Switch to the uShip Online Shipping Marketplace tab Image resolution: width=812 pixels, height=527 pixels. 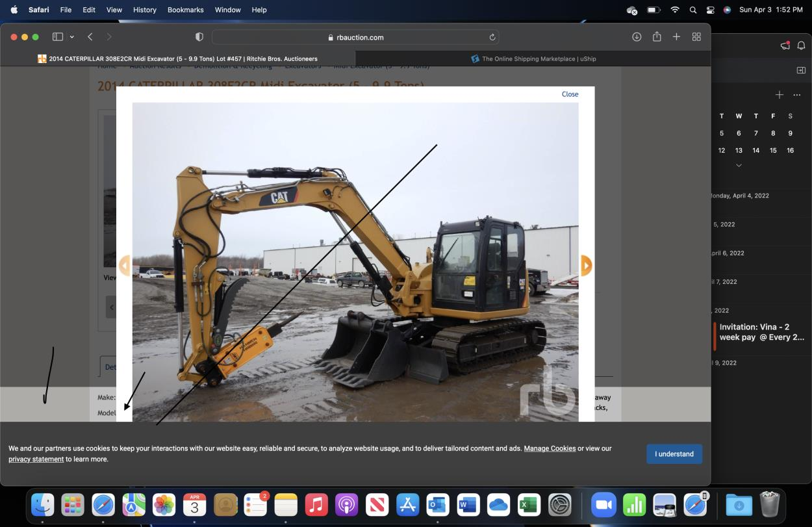coord(533,58)
